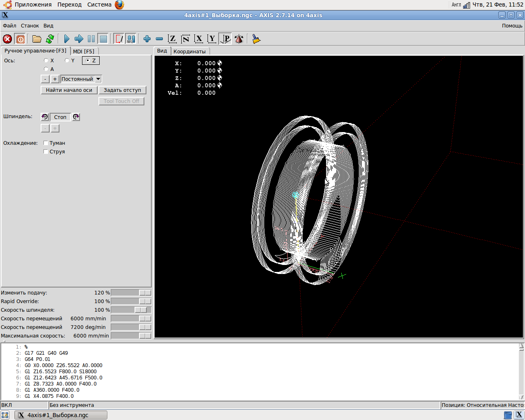Switch to top Z view
525x420 pixels.
[172, 39]
